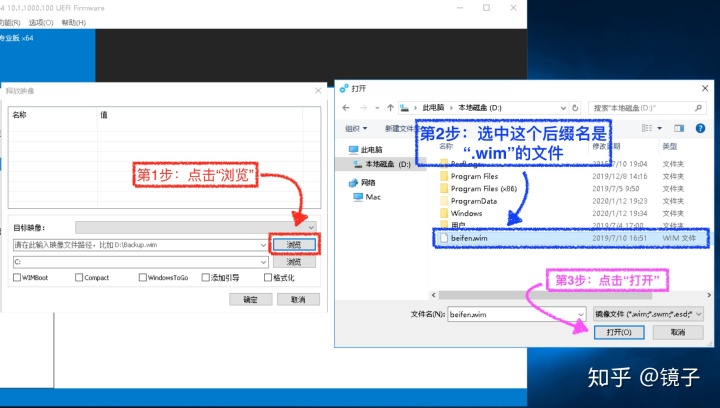This screenshot has width=720, height=408.
Task: Click the 浏览 button beside the C: field
Action: pos(294,262)
